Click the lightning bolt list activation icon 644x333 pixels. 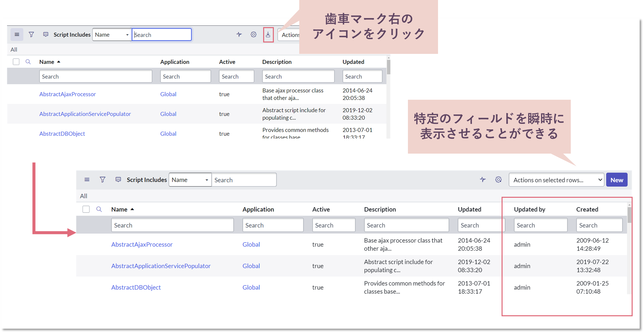pos(239,34)
